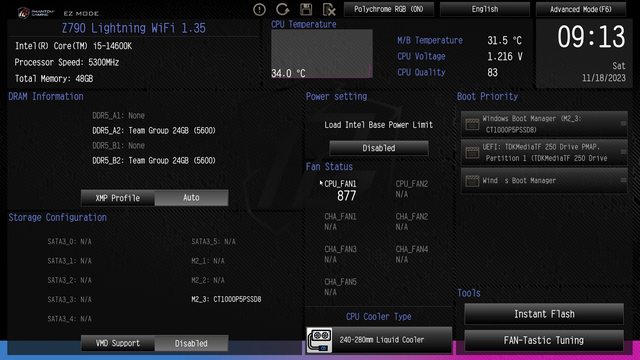This screenshot has width=640, height=360.
Task: Toggle Load Intel Base Power Limit Disabled
Action: (x=379, y=148)
